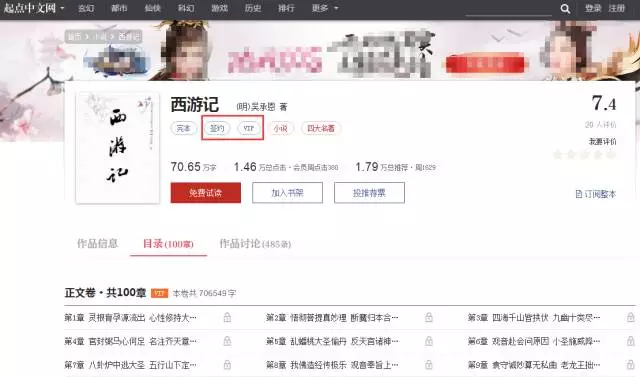Switch to the 作品信息 tab

click(x=98, y=244)
